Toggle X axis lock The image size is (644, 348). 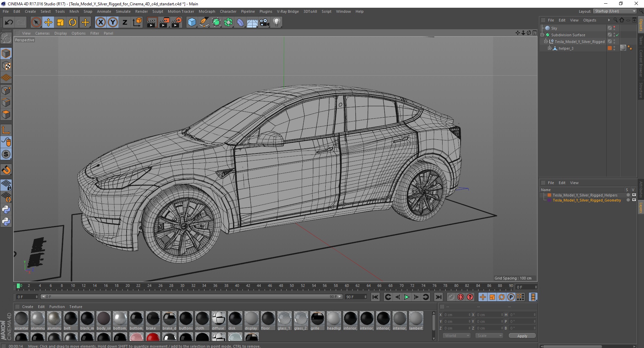click(100, 23)
